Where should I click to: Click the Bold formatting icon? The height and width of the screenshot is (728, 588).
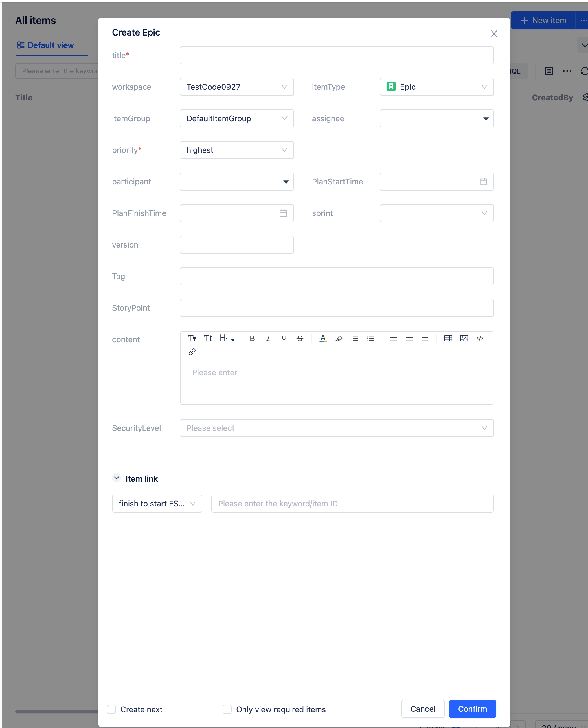click(x=252, y=338)
